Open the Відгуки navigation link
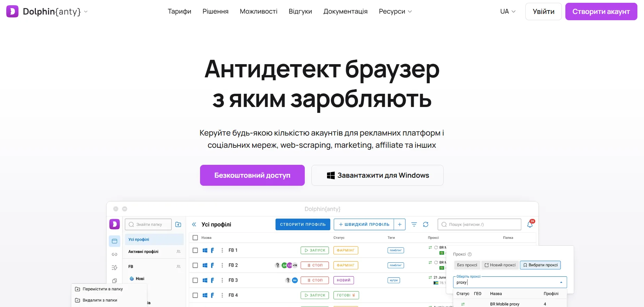The width and height of the screenshot is (644, 307). point(300,11)
